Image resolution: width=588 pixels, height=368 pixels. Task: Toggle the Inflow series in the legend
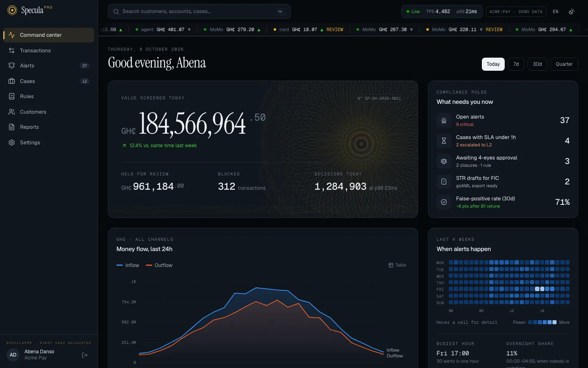(x=128, y=265)
